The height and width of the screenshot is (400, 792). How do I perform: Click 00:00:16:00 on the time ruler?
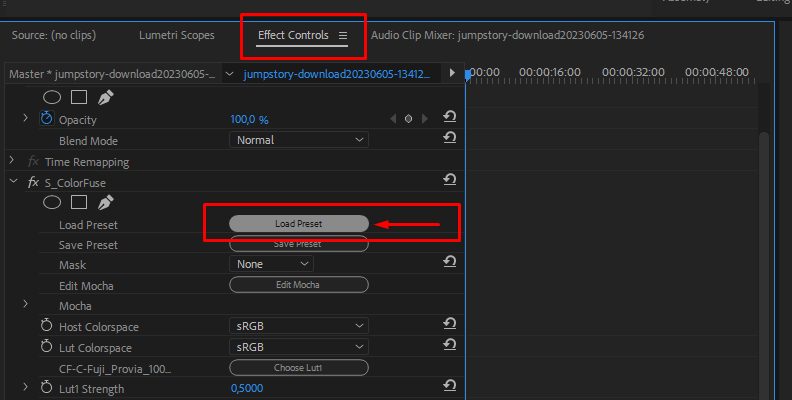click(x=550, y=73)
